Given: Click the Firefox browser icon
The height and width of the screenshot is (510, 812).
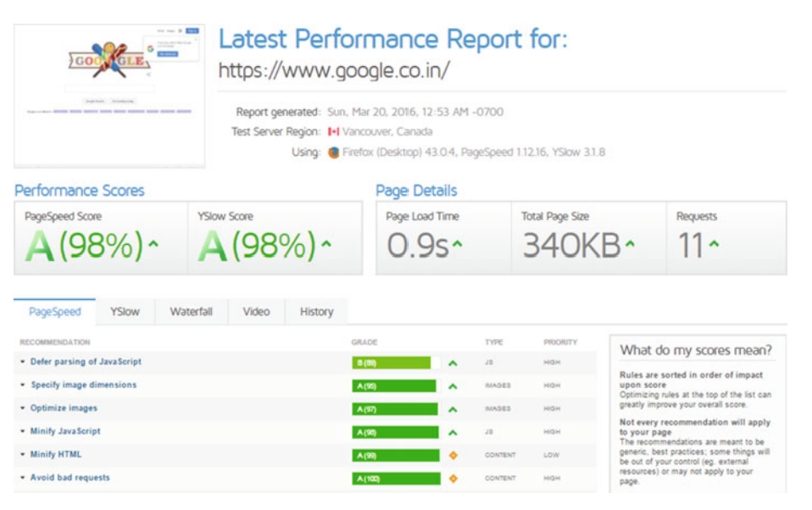Looking at the screenshot, I should [x=334, y=152].
